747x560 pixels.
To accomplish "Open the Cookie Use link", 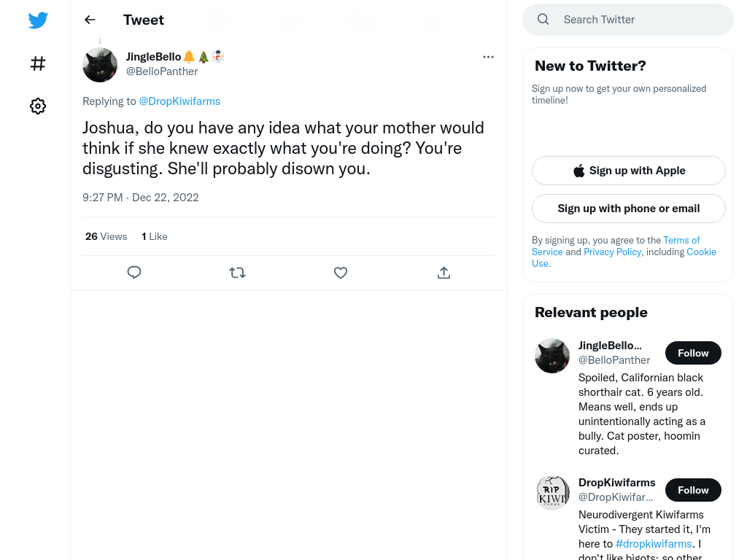I will point(624,257).
